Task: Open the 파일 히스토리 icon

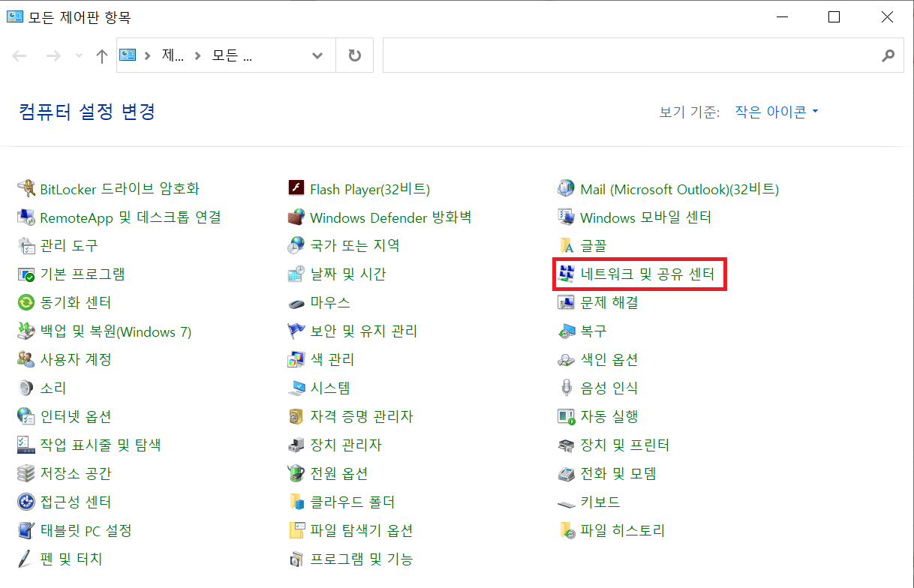Action: click(567, 530)
